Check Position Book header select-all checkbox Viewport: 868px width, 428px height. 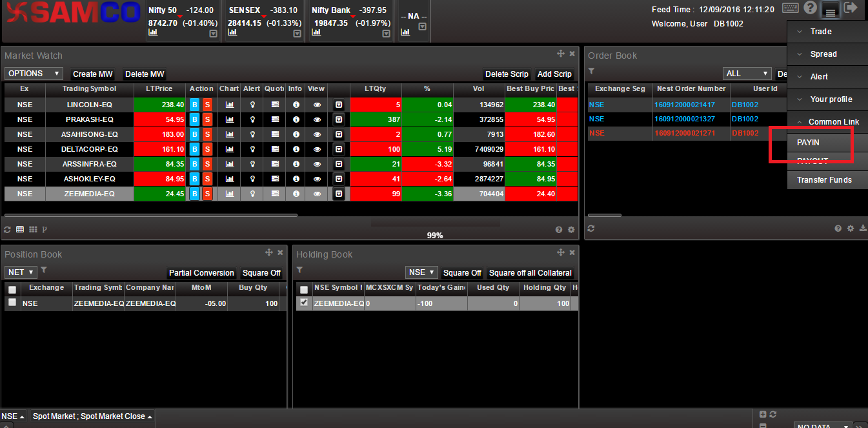click(x=12, y=290)
